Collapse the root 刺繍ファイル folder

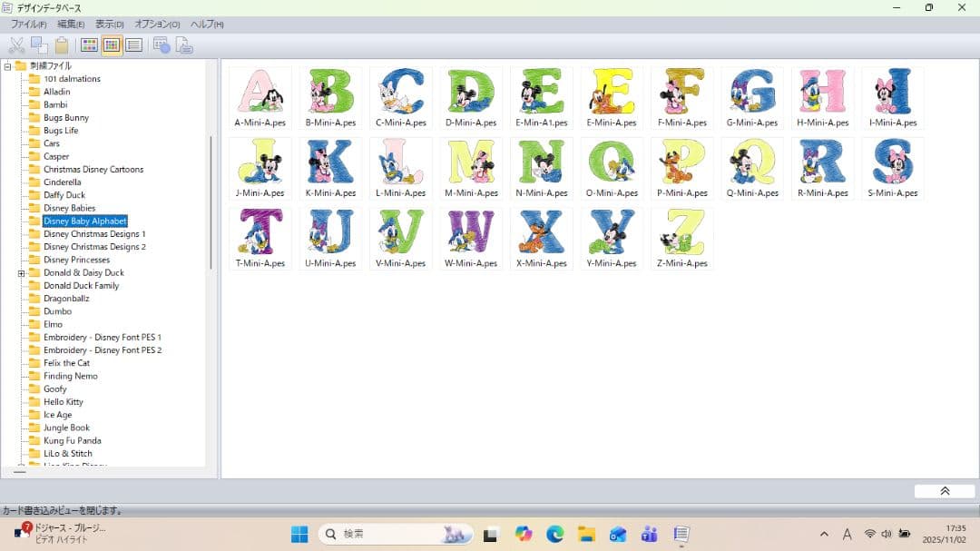(x=8, y=66)
